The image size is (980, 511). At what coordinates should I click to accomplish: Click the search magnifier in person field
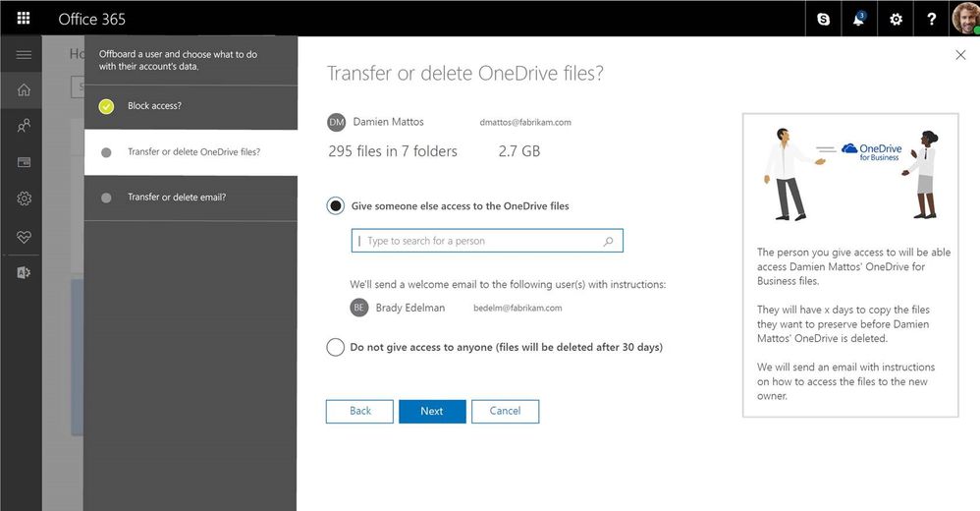coord(608,241)
